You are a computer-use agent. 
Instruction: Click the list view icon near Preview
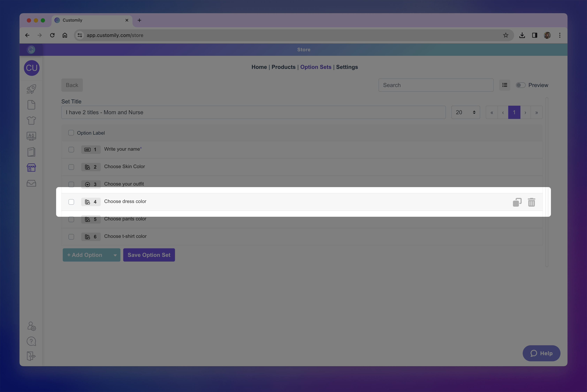(505, 85)
